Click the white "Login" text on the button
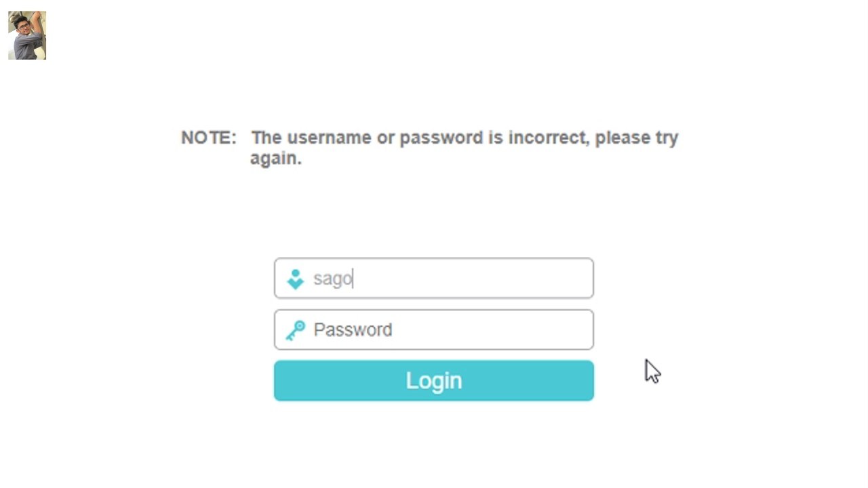Image resolution: width=868 pixels, height=488 pixels. point(434,381)
